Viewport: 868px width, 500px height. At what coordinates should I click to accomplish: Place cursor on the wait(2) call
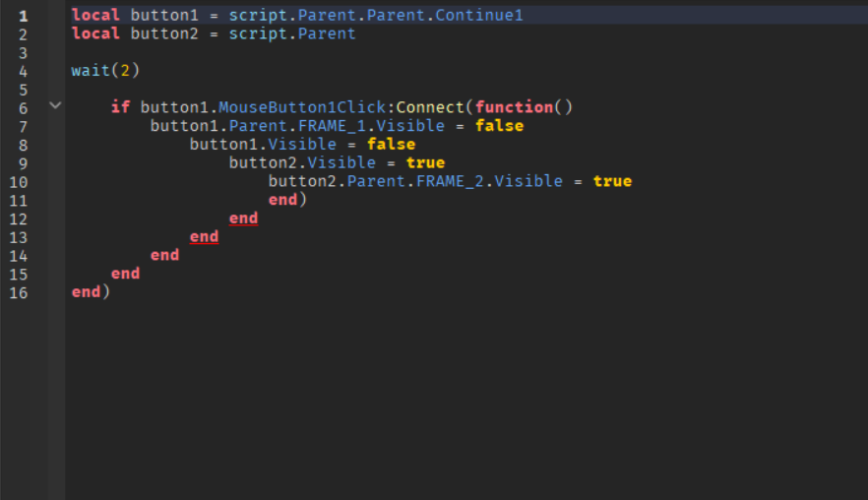(x=105, y=70)
